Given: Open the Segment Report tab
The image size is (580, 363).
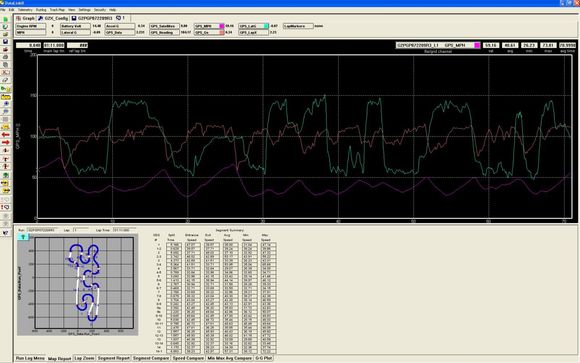Looking at the screenshot, I should click(x=114, y=358).
